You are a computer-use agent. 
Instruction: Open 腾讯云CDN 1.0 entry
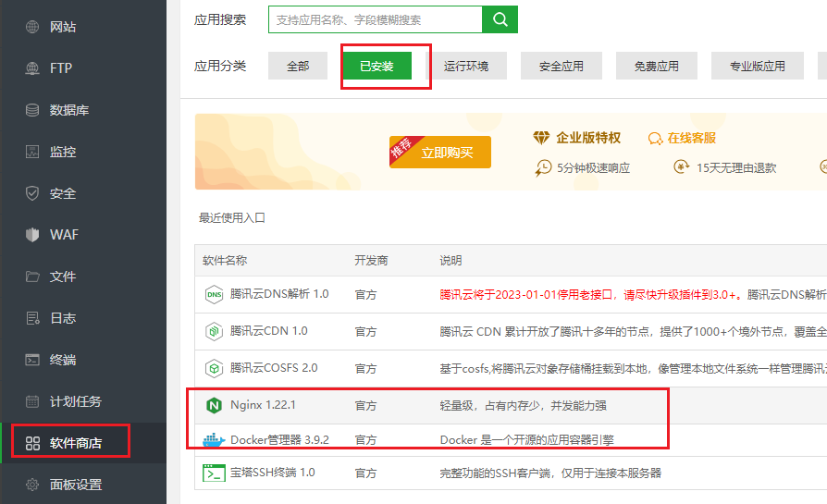point(268,331)
